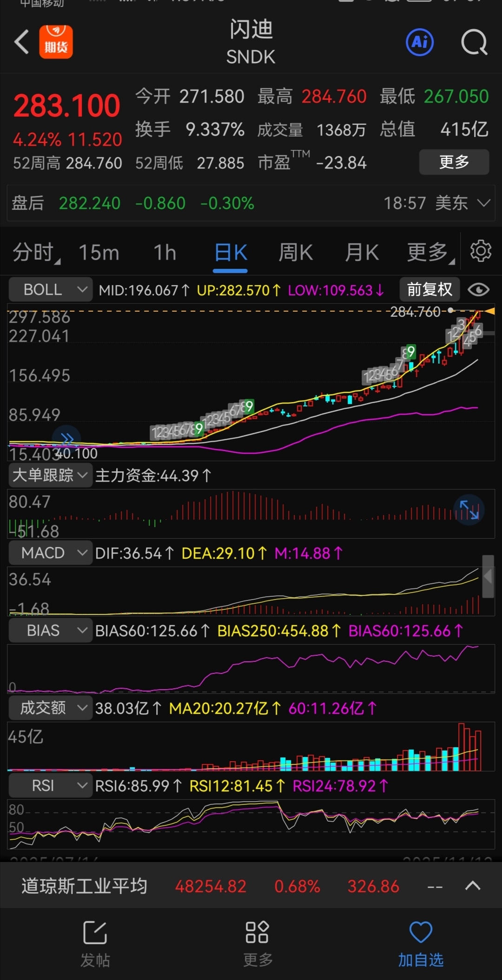The image size is (502, 980).
Task: Select the 15m chart tab
Action: pyautogui.click(x=99, y=253)
